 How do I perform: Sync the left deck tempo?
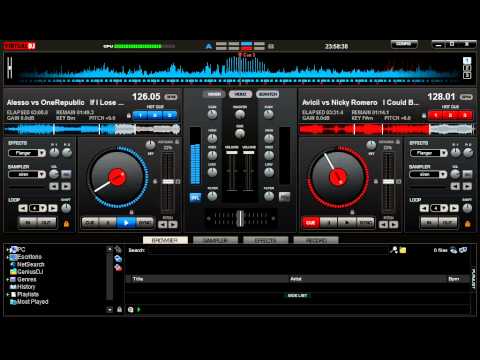tap(145, 222)
